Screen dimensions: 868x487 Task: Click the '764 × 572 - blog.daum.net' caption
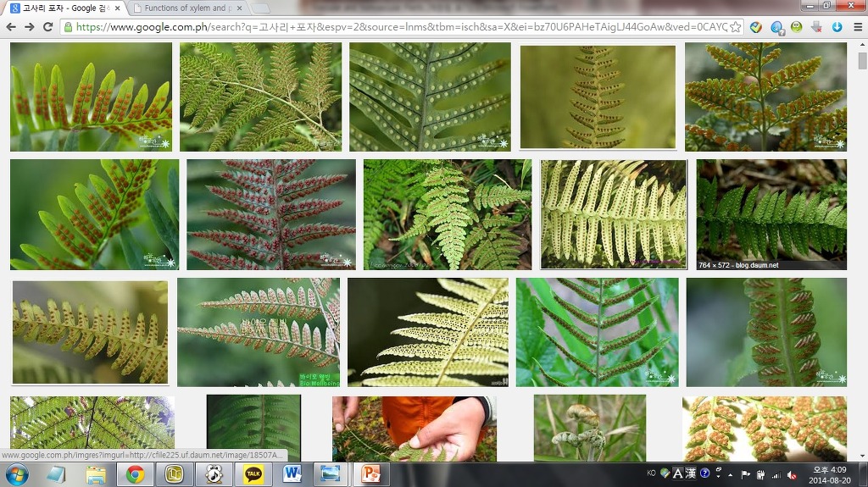(738, 265)
